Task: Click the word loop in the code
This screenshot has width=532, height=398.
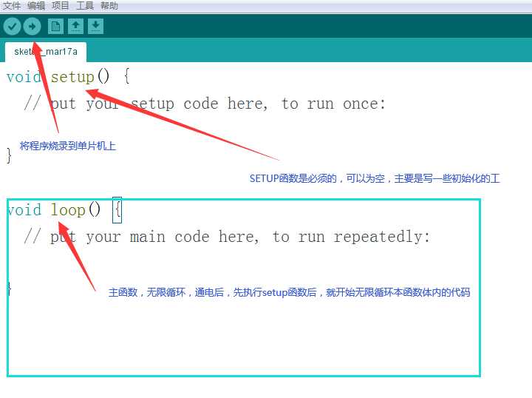Action: pyautogui.click(x=68, y=210)
